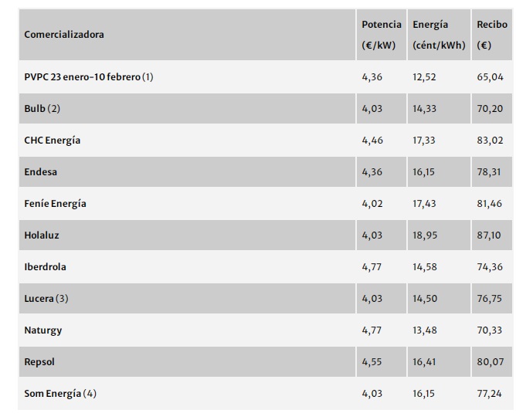The height and width of the screenshot is (420, 516).
Task: Click CHC Energía receipt value 83,02
Action: coord(490,141)
